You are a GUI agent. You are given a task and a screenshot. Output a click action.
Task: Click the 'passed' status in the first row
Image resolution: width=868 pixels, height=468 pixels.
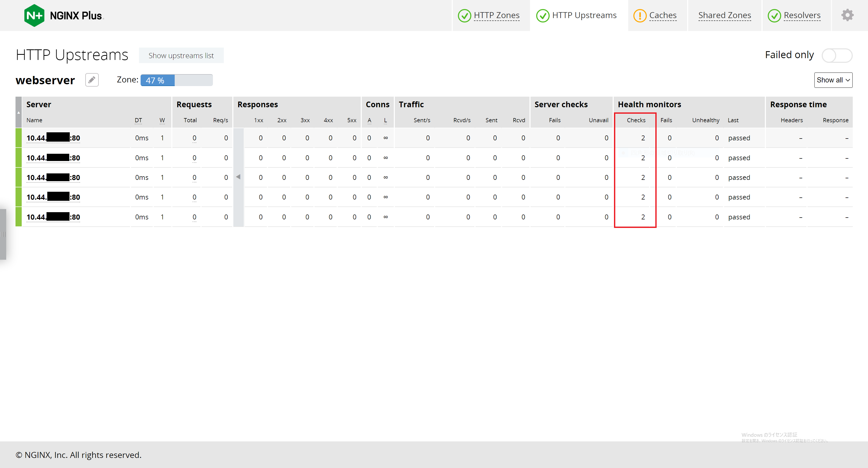[739, 138]
